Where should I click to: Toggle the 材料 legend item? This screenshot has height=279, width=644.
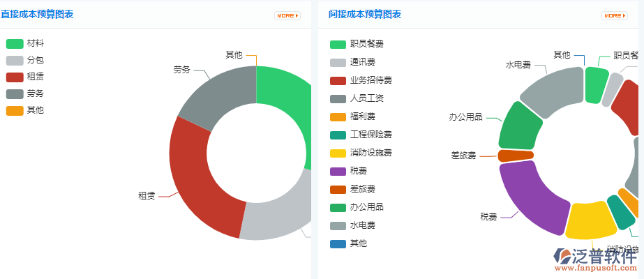click(25, 43)
